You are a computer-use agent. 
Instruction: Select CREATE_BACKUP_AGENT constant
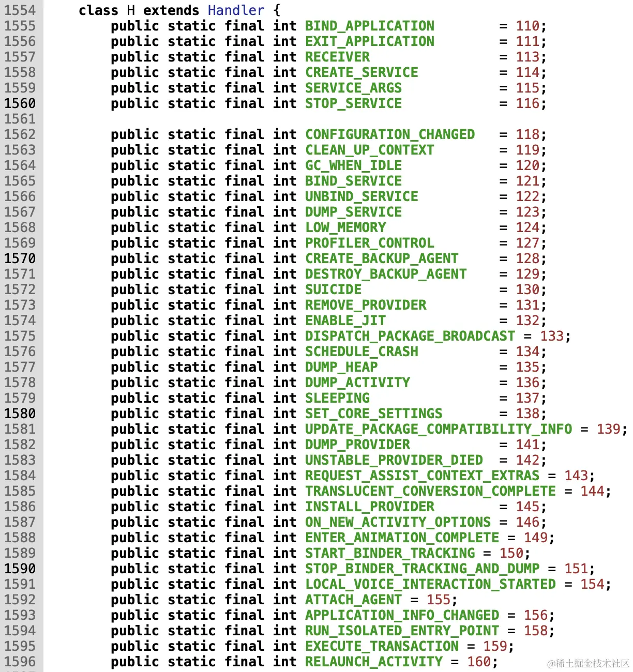click(382, 258)
